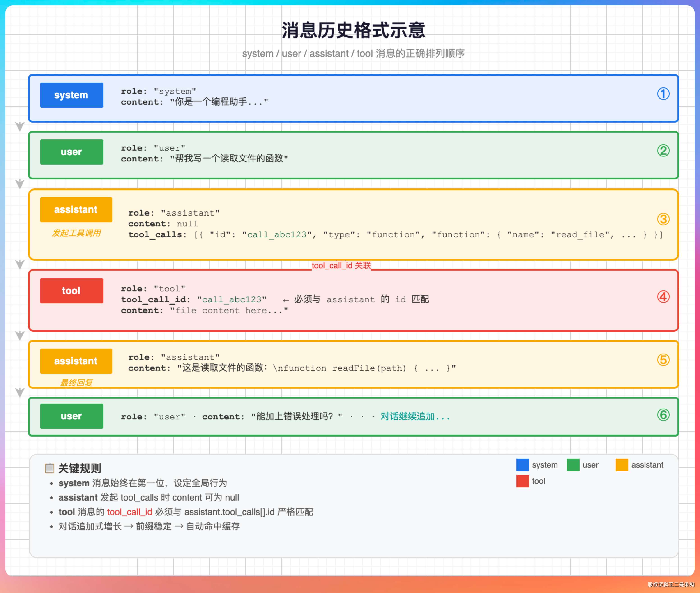Click the circled number ⑥ in last user card
700x593 pixels.
point(663,415)
